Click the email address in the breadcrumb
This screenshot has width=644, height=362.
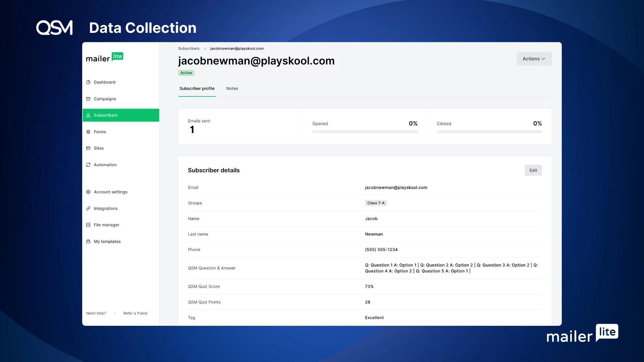pos(237,49)
